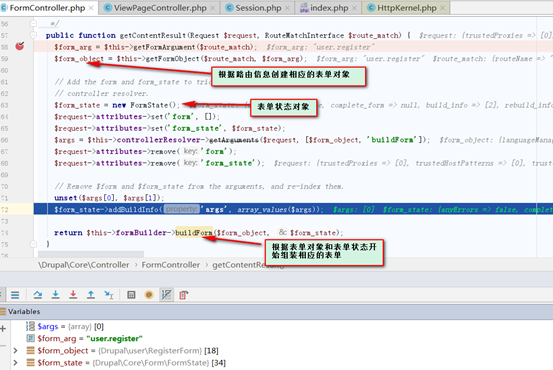Collapse the doc comment fold marker at line 56
553x370 pixels.
(33, 23)
